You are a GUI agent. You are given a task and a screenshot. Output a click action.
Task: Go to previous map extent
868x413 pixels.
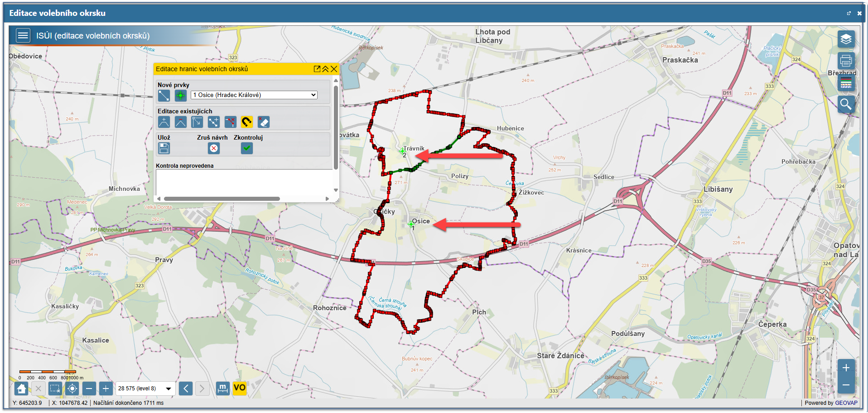click(x=186, y=389)
